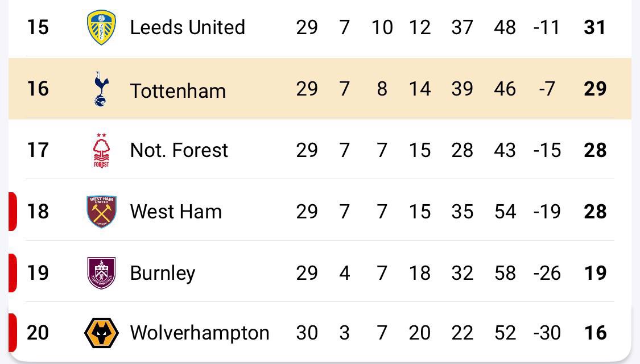This screenshot has width=640, height=364.
Task: Tap the Tottenham cockerel crest
Action: click(x=101, y=89)
